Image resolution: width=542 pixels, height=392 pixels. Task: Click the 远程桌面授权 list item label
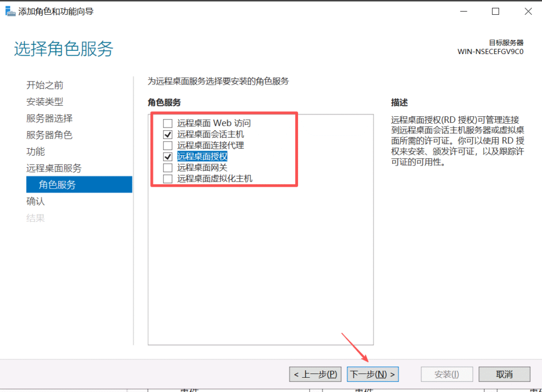tap(202, 157)
